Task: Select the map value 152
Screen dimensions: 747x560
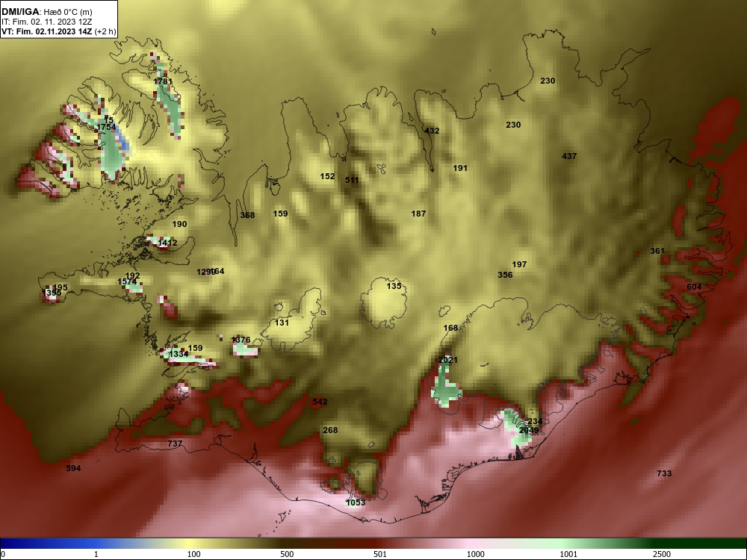Action: 327,176
